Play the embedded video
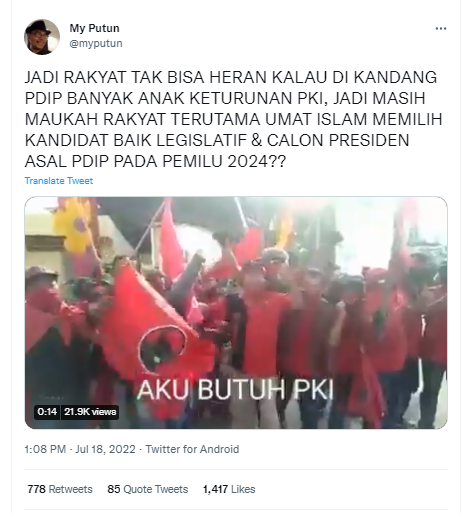 (236, 313)
